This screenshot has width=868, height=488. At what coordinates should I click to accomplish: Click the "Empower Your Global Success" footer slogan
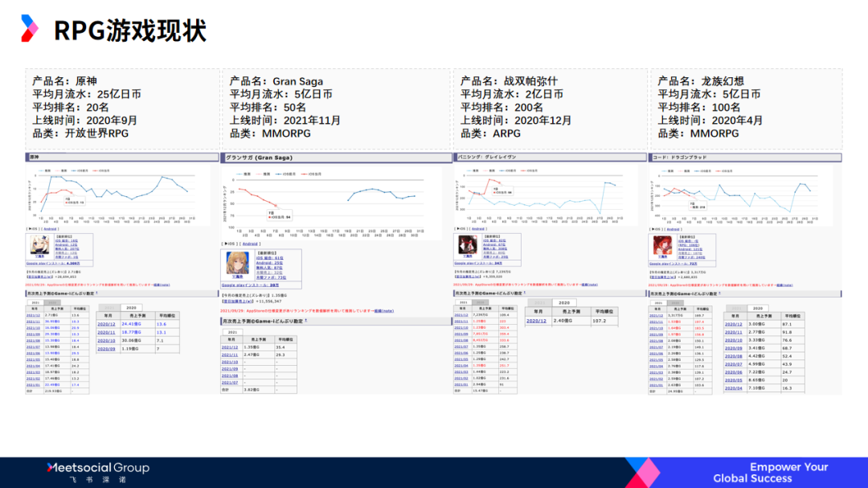pos(771,473)
